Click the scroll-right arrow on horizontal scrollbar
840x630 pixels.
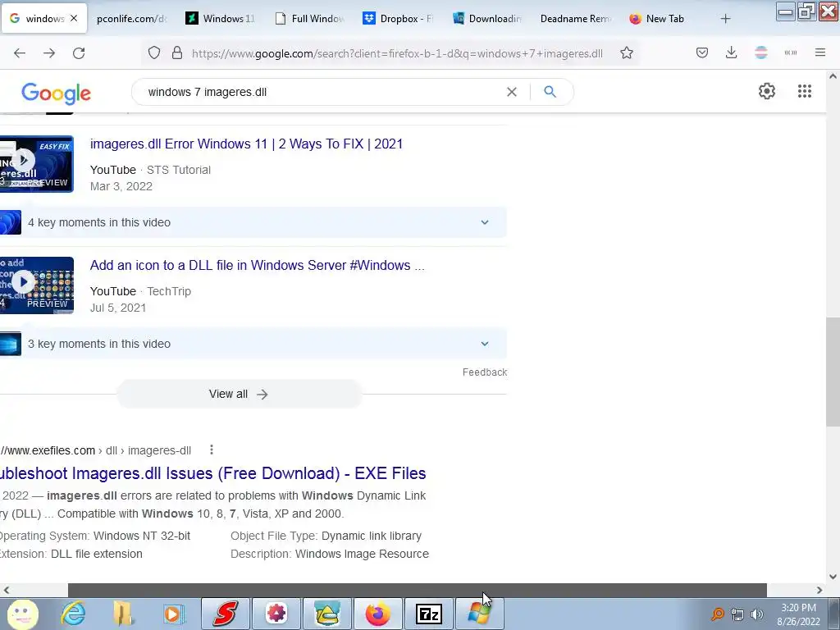(x=819, y=591)
